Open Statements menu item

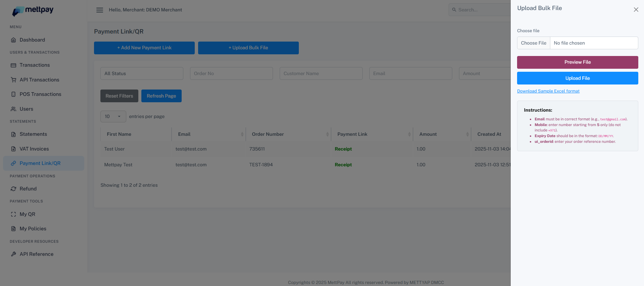(x=44, y=134)
